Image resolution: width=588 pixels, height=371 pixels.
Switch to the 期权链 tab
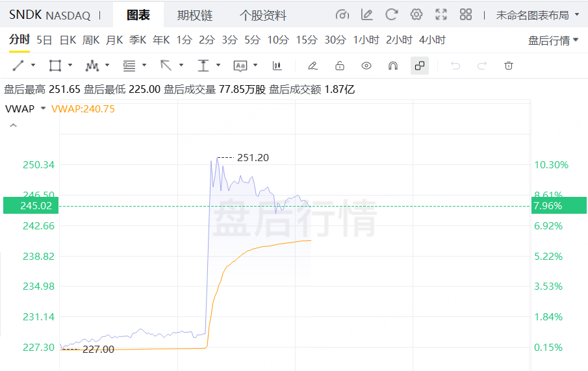[x=195, y=15]
